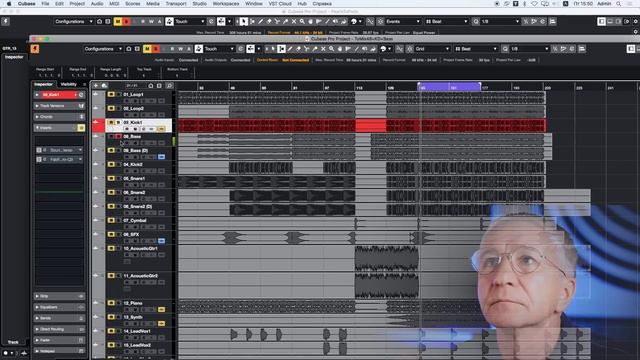Click 09_Bass green level meter
This screenshot has height=360, width=640.
coord(174,141)
